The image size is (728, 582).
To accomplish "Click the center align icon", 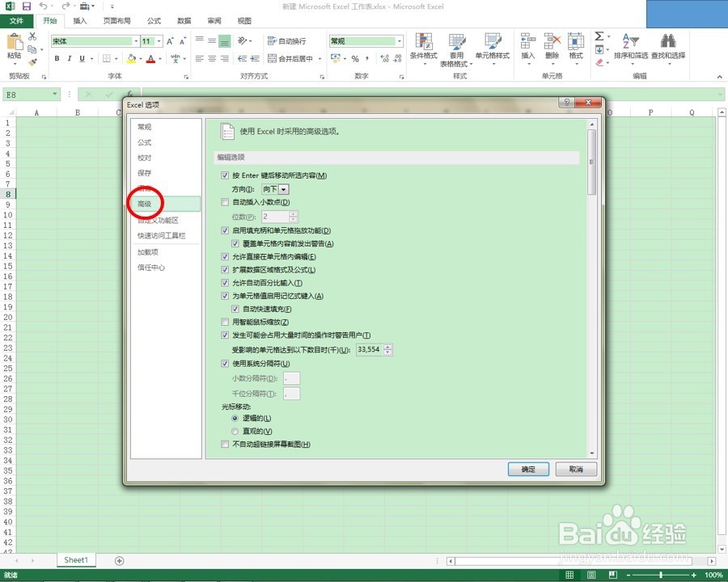I will pos(212,58).
